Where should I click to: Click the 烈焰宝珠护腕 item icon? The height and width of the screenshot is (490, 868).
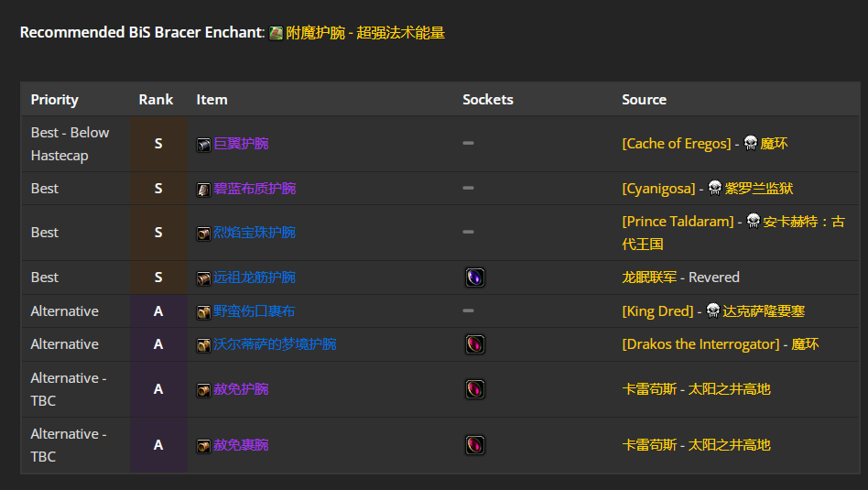[x=203, y=234]
